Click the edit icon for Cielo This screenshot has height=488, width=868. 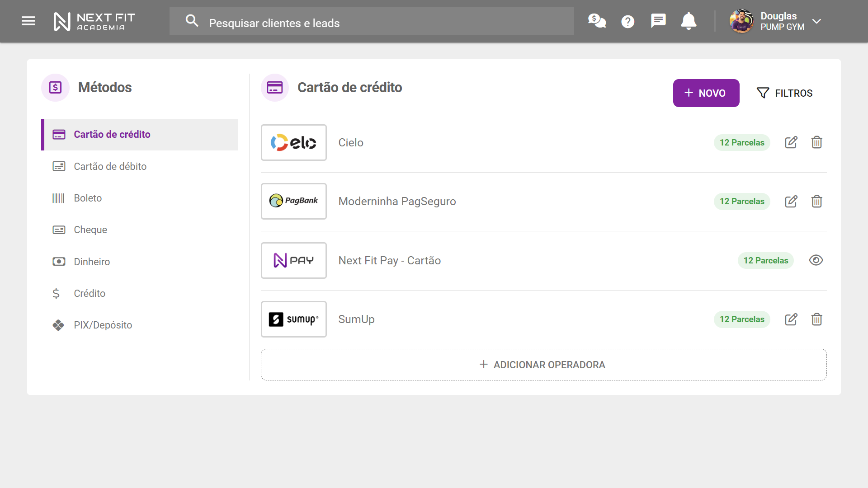point(791,142)
